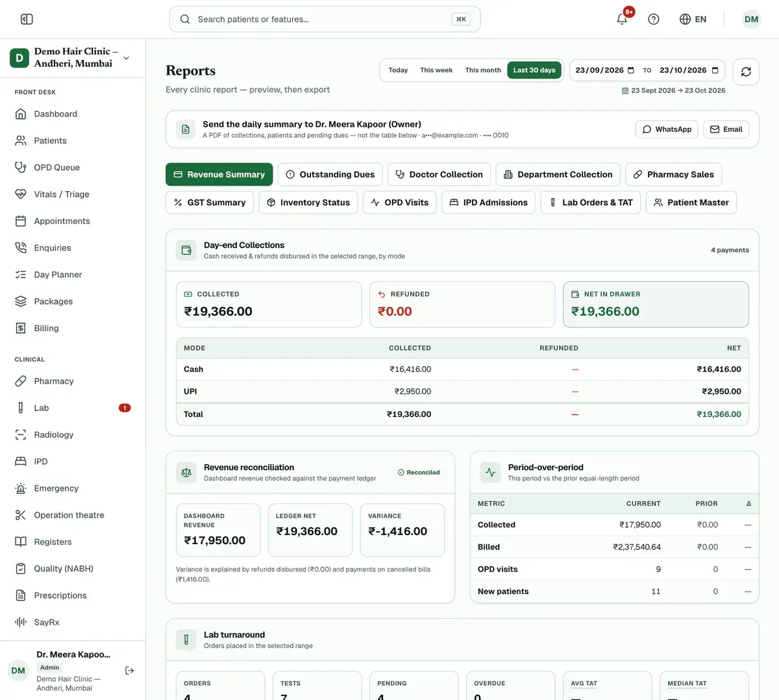779x700 pixels.
Task: Switch the range to This week
Action: (436, 70)
